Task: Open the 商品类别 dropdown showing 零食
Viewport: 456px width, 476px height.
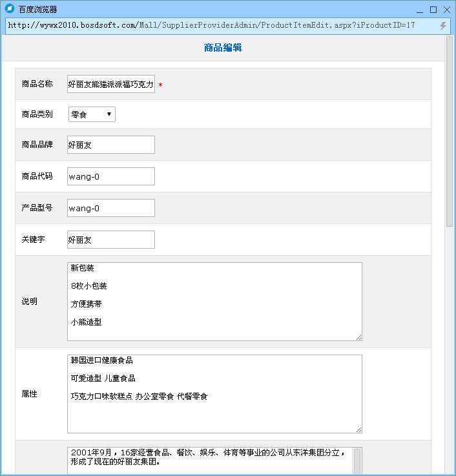Action: point(92,114)
